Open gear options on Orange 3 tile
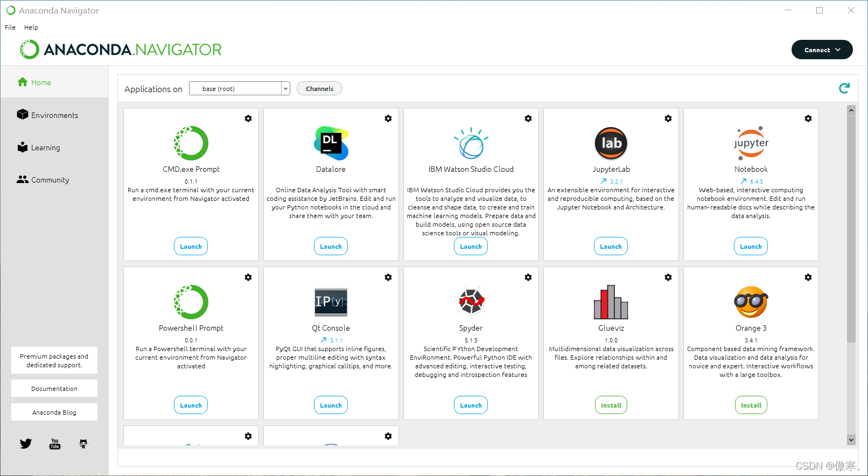This screenshot has width=868, height=476. 808,277
